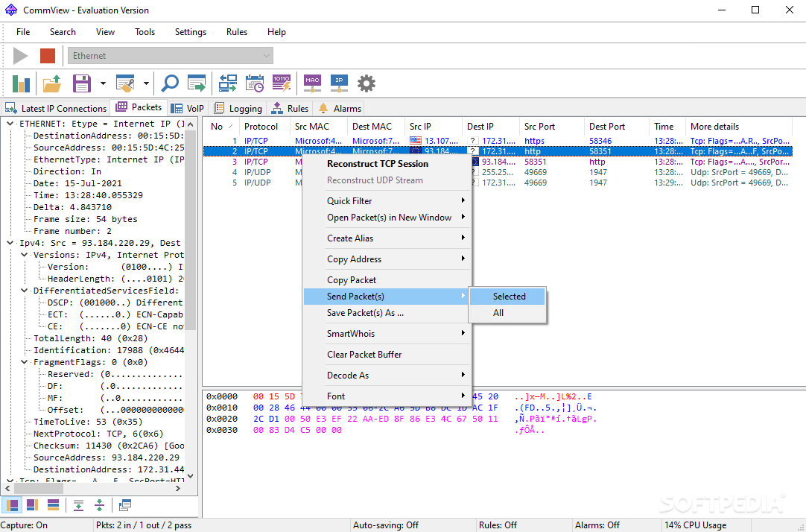The height and width of the screenshot is (532, 806).
Task: Click decoder tree horizontal scrollbar right arrow
Action: pos(178,488)
